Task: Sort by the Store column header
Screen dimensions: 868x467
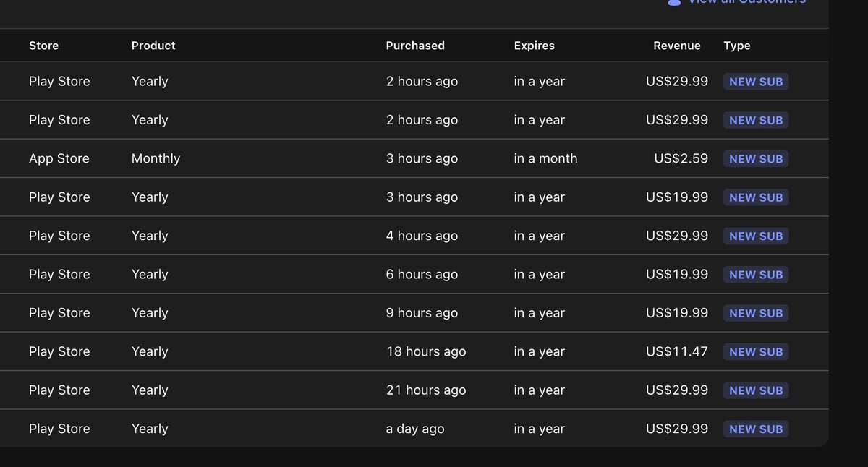Action: (43, 46)
